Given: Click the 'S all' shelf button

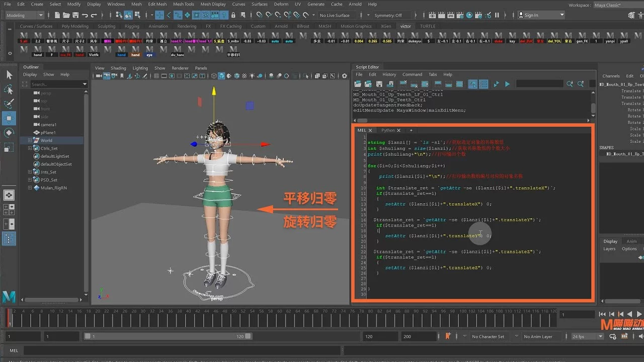Looking at the screenshot, I should [24, 37].
